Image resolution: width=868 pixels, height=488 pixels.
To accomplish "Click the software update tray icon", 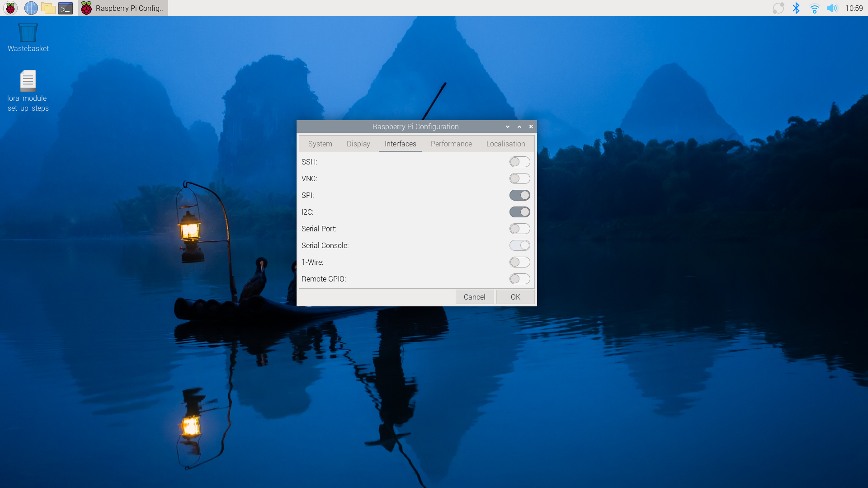I will click(x=778, y=8).
